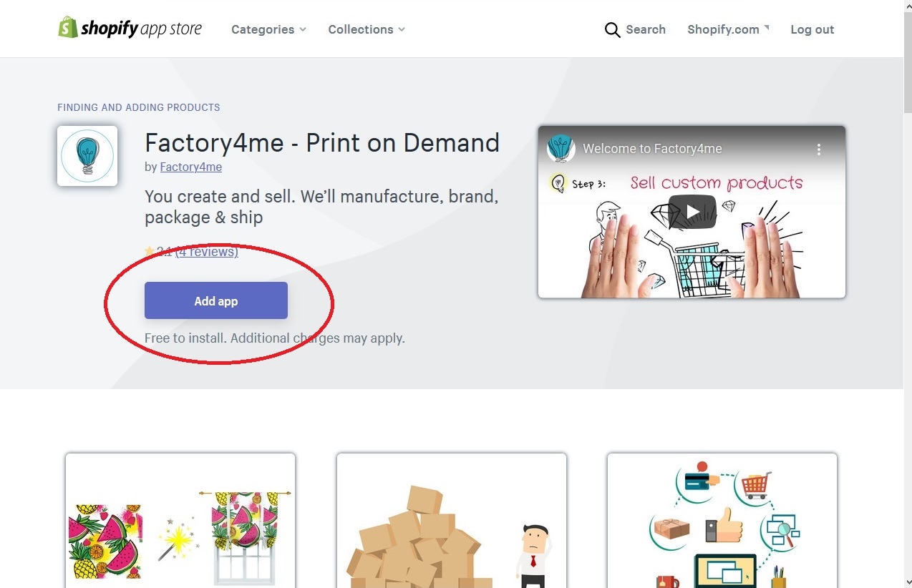This screenshot has height=588, width=912.
Task: Open the cardboard boxes pile thumbnail
Action: coord(452,520)
